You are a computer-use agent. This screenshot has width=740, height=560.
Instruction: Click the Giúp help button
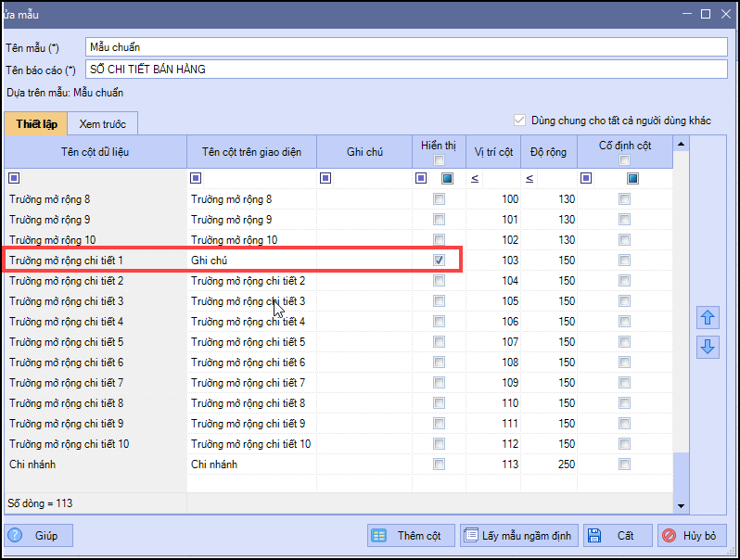(x=39, y=535)
